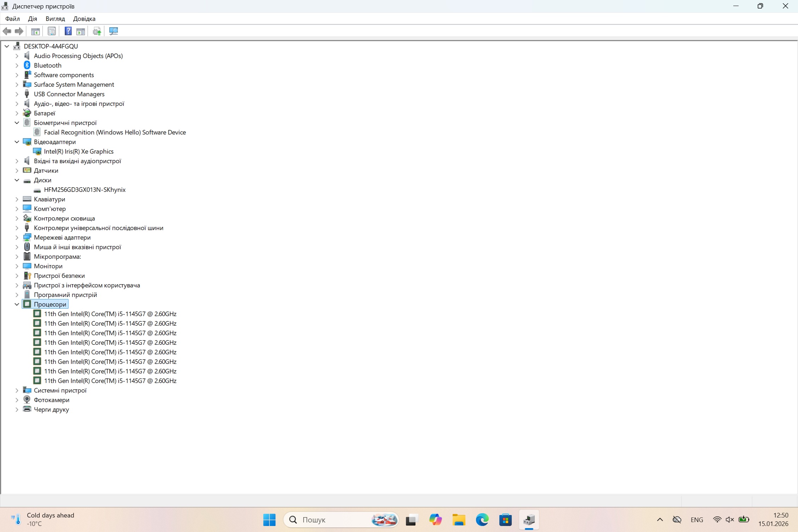The image size is (798, 532).
Task: Click the Back arrow in toolbar
Action: [x=7, y=31]
